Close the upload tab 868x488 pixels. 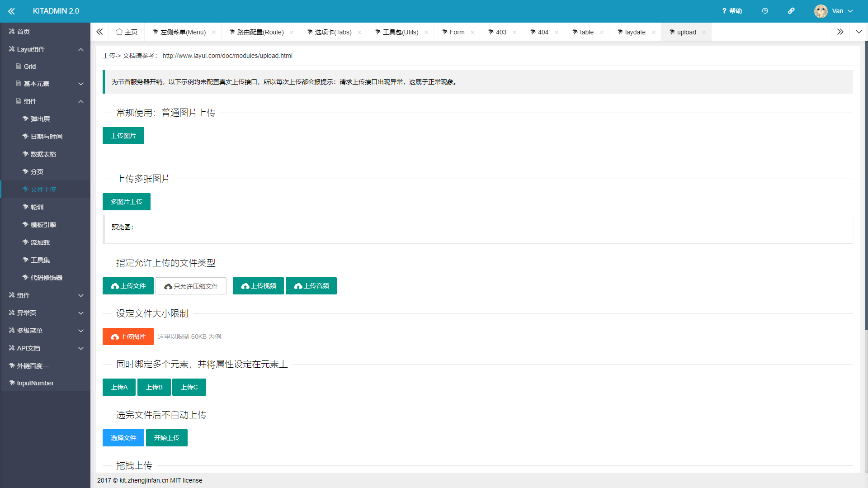[704, 32]
